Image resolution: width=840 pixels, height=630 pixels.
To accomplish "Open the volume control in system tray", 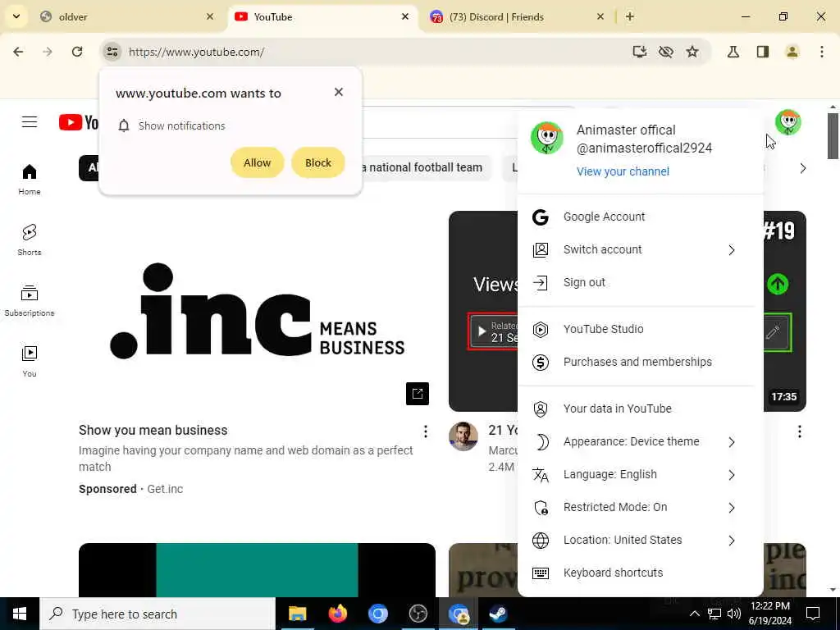I will (734, 614).
